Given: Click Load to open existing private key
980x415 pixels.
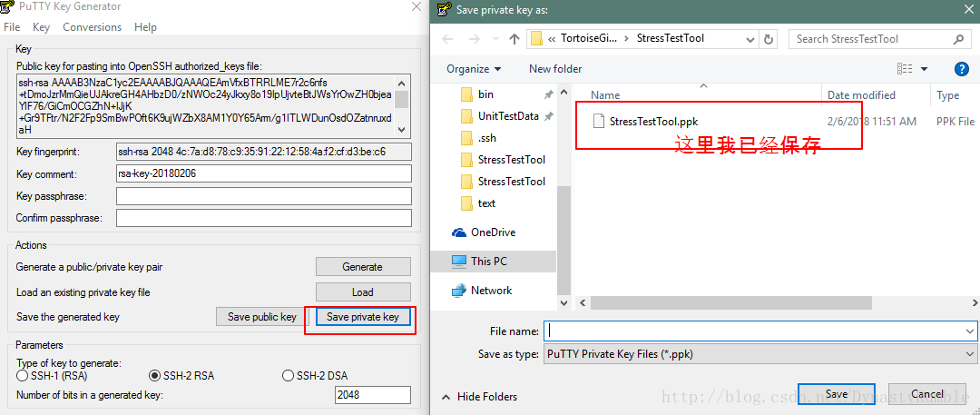Looking at the screenshot, I should 362,291.
